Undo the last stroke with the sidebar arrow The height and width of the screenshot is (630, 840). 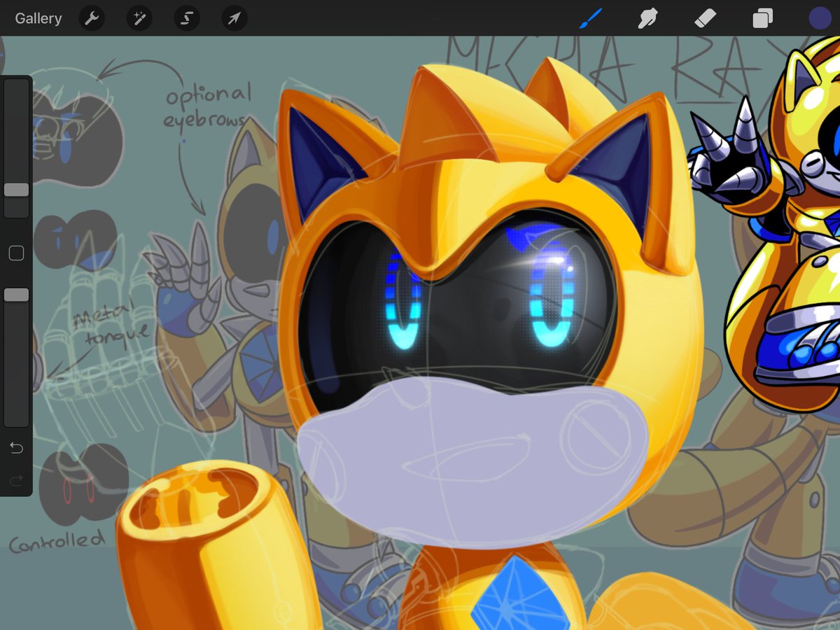pos(16,448)
